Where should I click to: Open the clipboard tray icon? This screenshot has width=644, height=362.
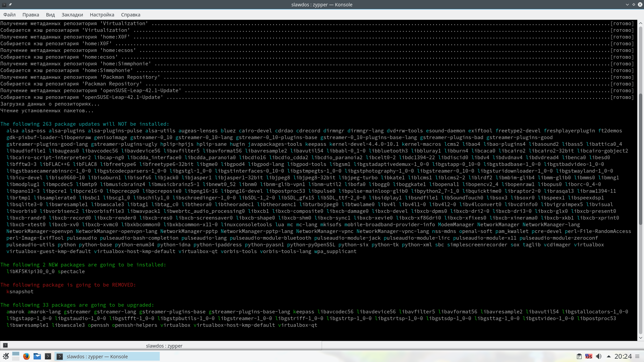click(x=579, y=356)
